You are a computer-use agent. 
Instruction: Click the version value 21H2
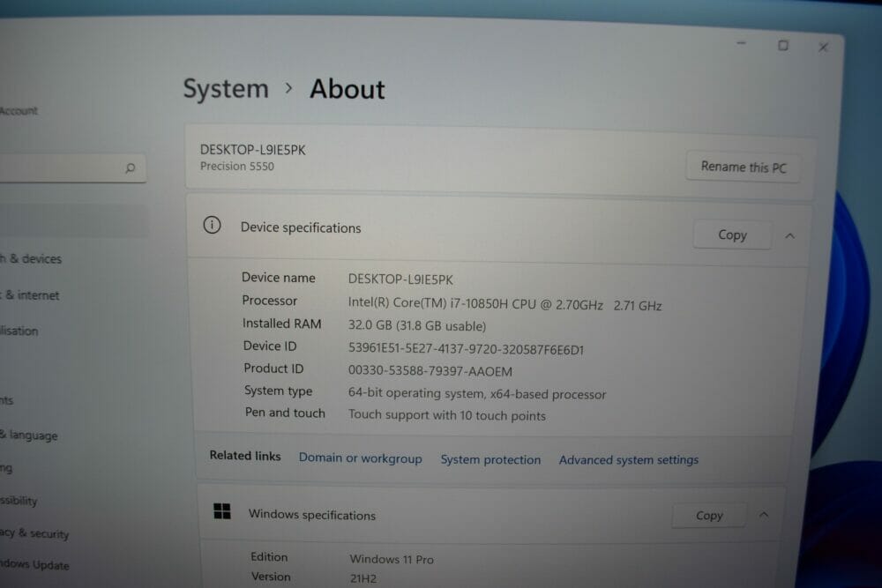point(363,578)
